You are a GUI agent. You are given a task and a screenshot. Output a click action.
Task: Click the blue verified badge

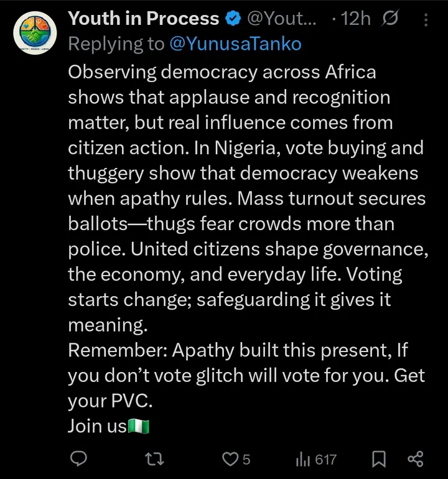(233, 19)
